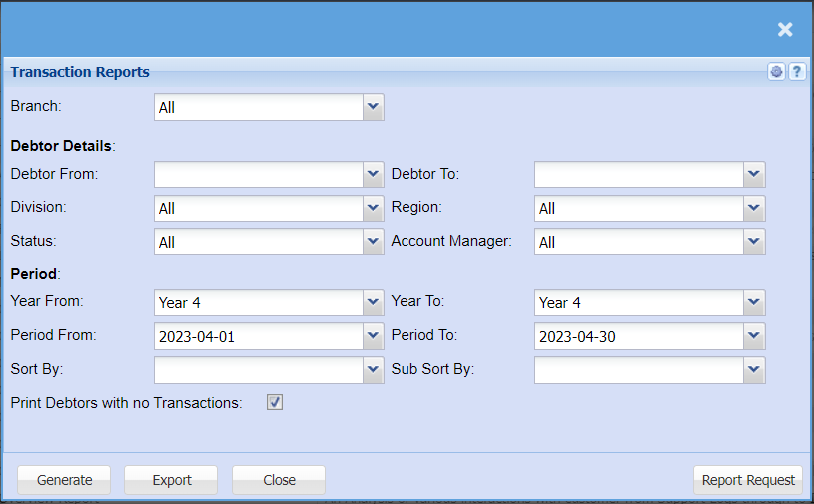Viewport: 814px width, 504px height.
Task: Click the Period From date field
Action: tap(258, 336)
